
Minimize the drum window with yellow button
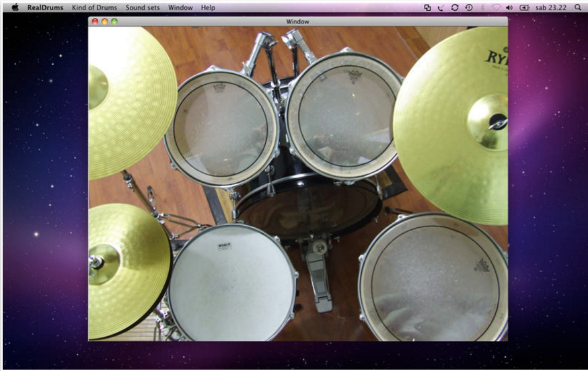105,22
